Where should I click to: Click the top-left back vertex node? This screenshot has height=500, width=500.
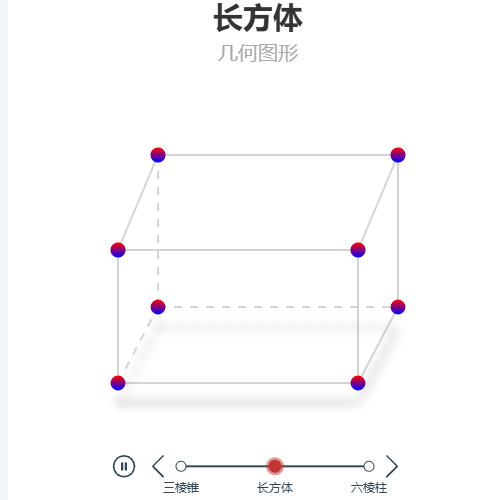tap(158, 155)
